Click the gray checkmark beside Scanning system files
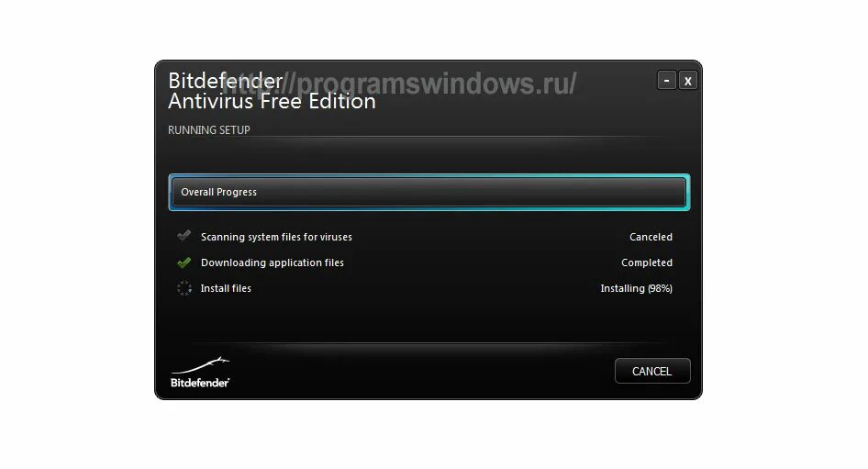The image size is (868, 469). coord(184,236)
